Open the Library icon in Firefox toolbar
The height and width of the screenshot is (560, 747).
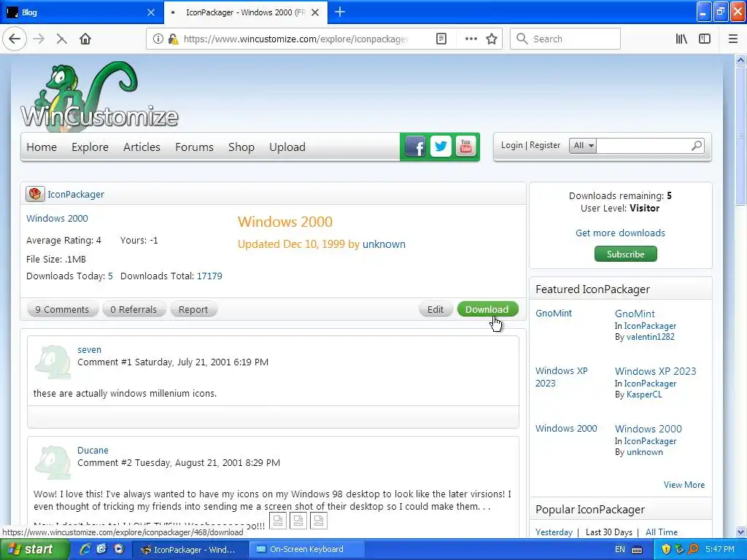681,39
